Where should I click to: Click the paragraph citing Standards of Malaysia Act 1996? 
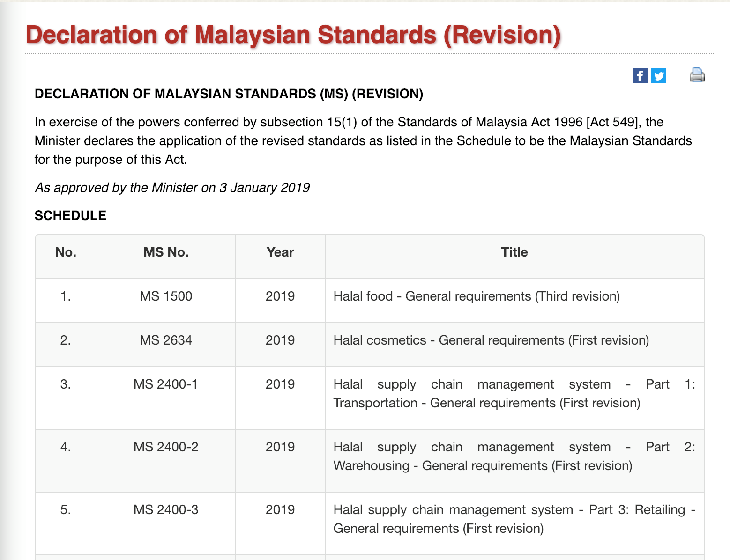click(x=363, y=141)
